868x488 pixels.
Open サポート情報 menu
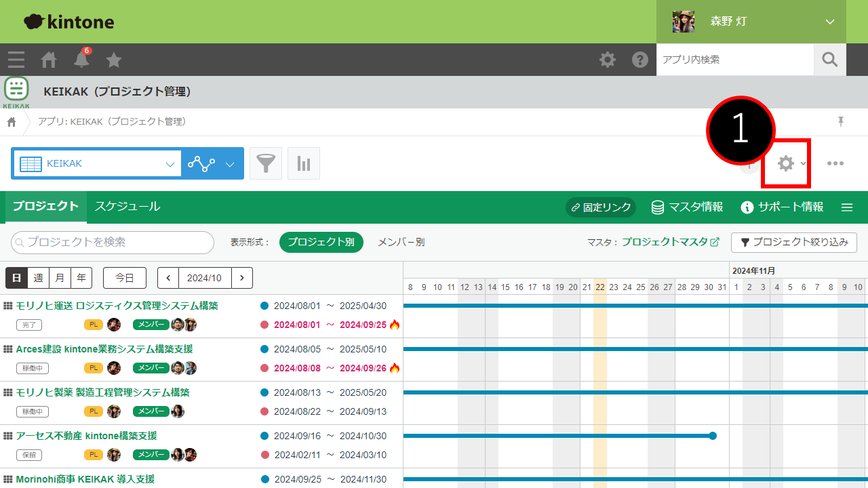(x=782, y=207)
